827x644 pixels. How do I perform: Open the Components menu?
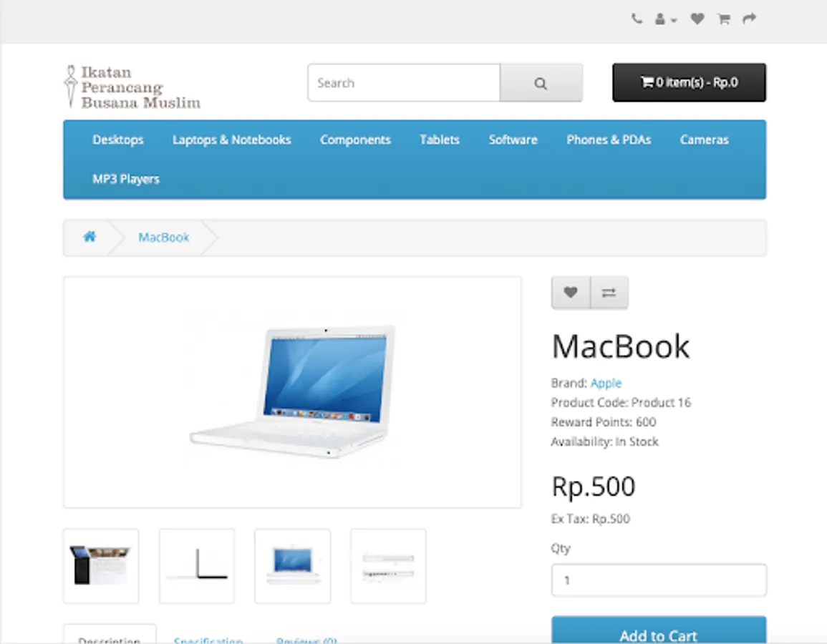point(355,140)
